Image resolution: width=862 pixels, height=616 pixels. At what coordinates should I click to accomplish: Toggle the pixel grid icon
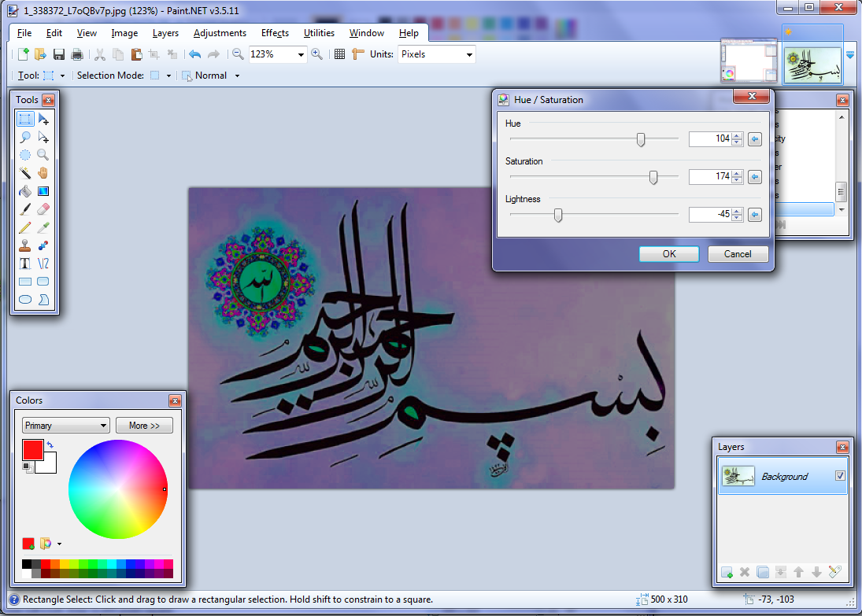(340, 53)
